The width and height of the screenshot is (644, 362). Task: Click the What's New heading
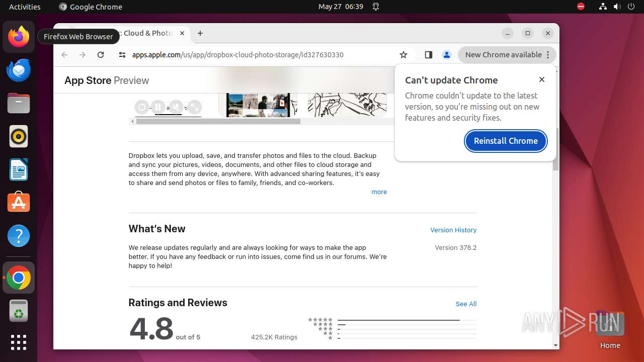157,229
